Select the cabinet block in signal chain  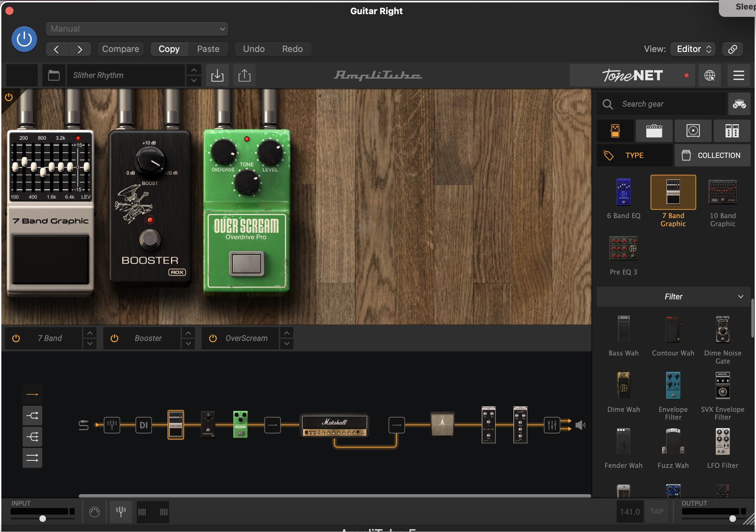coord(442,424)
